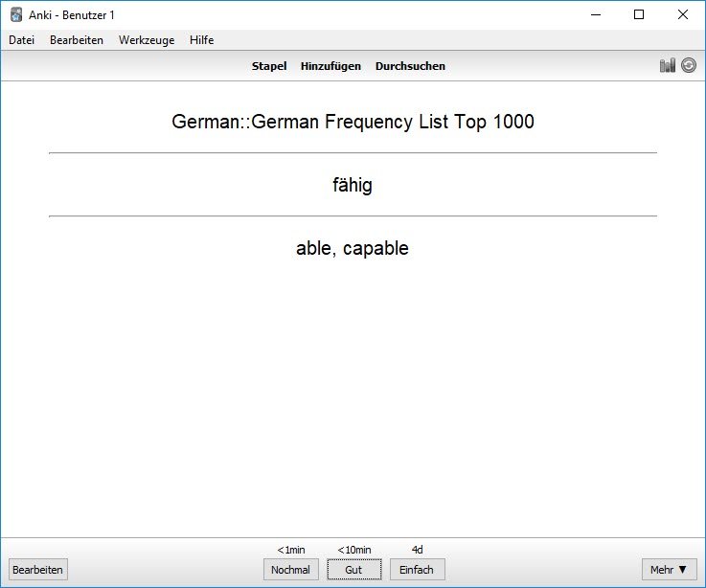Minimize the Anki window
Image resolution: width=706 pixels, height=588 pixels.
click(x=596, y=15)
